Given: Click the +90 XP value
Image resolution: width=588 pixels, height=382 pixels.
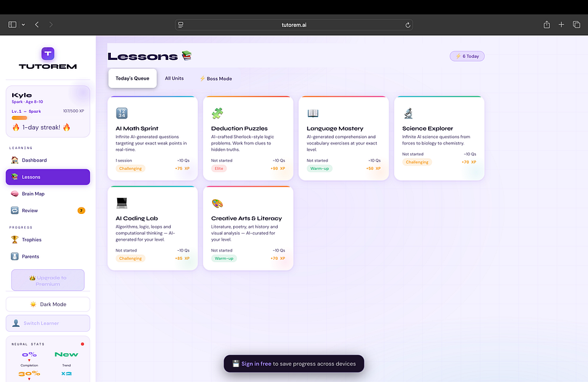Looking at the screenshot, I should [278, 168].
